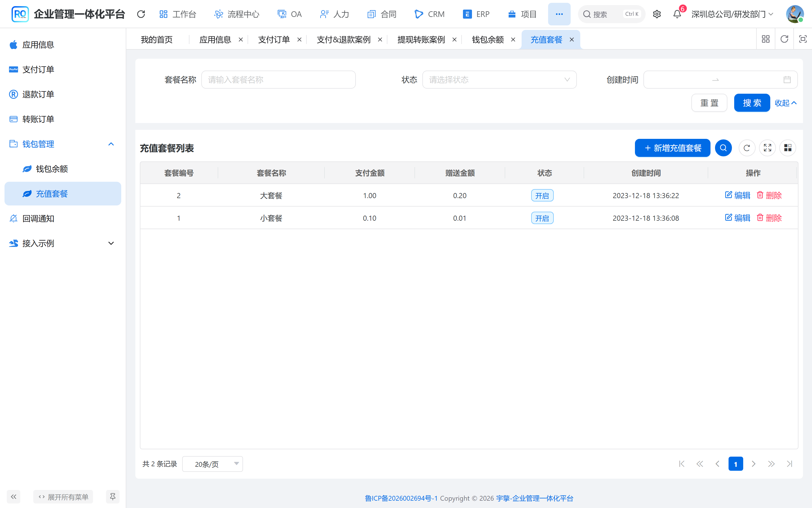This screenshot has height=508, width=812.
Task: Open the more modules ellipsis button
Action: pos(559,14)
